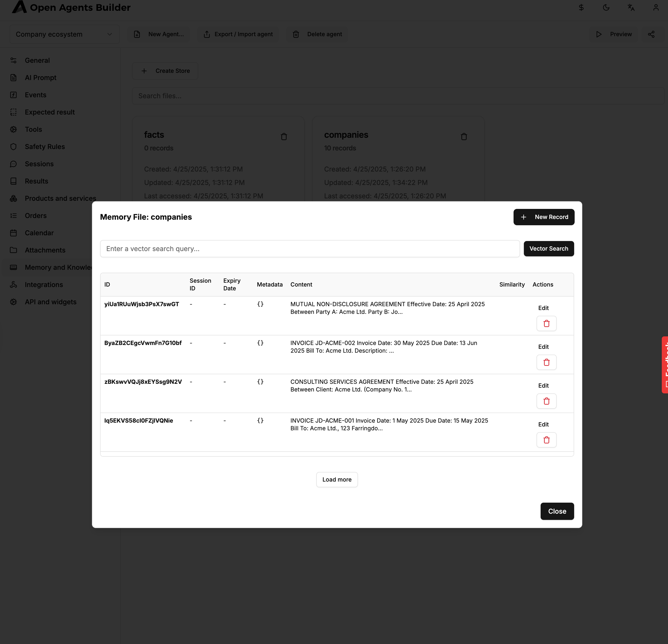The width and height of the screenshot is (668, 644).
Task: Delete the INVOICE JD-ACME-001 record
Action: [x=547, y=440]
